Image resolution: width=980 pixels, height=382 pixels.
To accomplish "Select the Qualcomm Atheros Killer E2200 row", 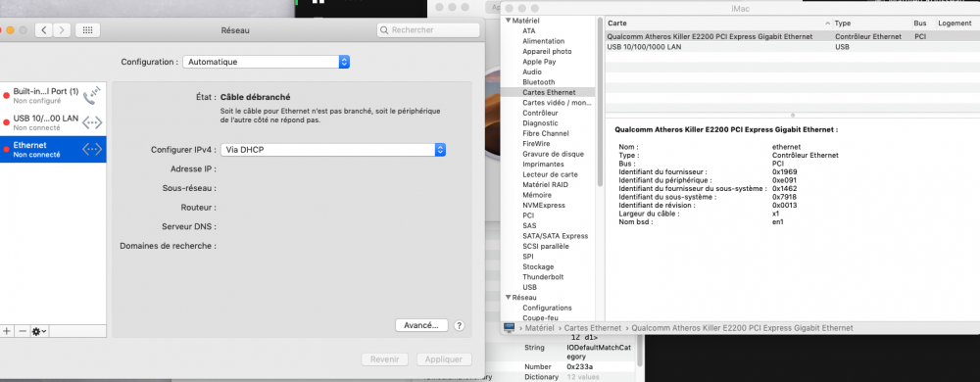I will (x=793, y=37).
